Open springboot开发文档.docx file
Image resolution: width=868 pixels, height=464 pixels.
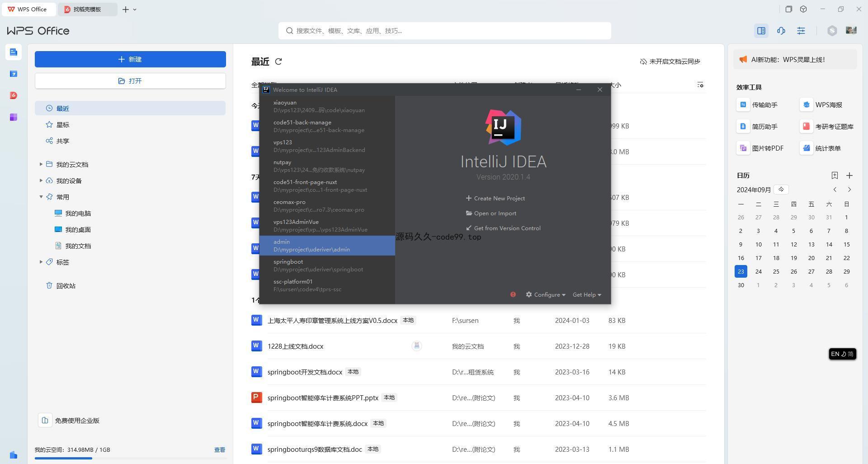305,372
